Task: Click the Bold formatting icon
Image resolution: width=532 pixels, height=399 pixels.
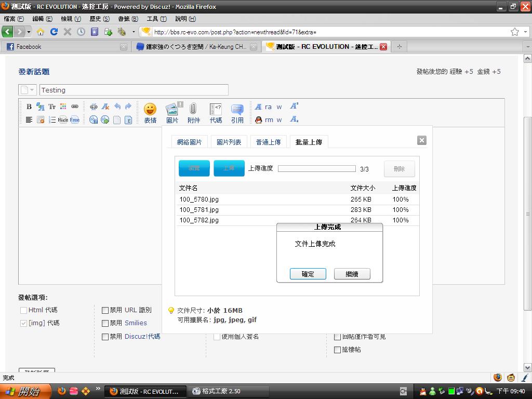Action: click(x=29, y=107)
